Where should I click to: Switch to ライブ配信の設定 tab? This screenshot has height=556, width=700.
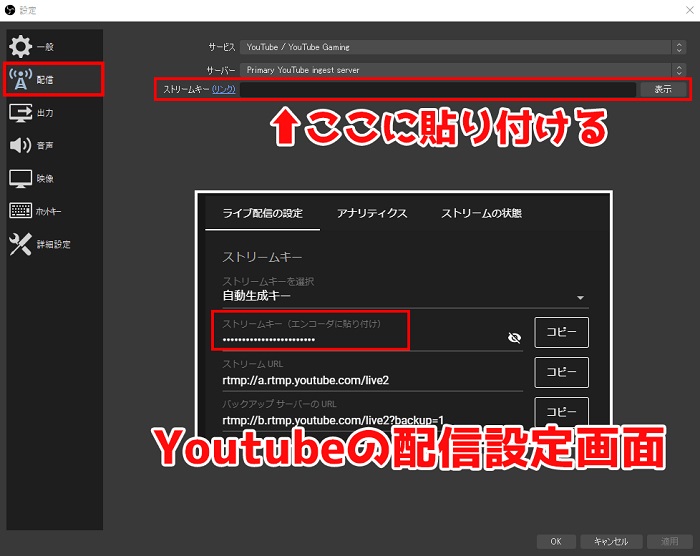262,213
